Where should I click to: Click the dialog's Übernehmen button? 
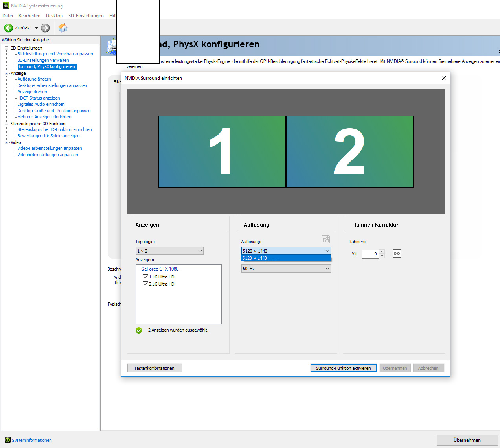[x=395, y=368]
